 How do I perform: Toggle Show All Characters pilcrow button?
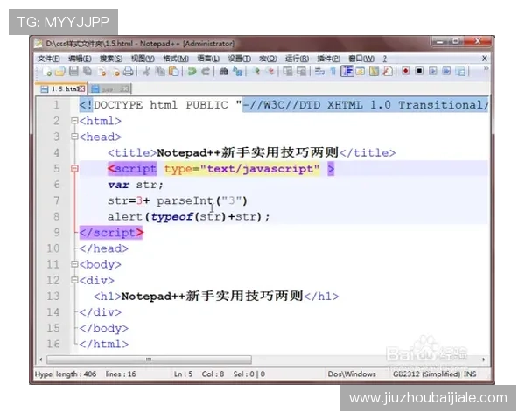coord(332,72)
